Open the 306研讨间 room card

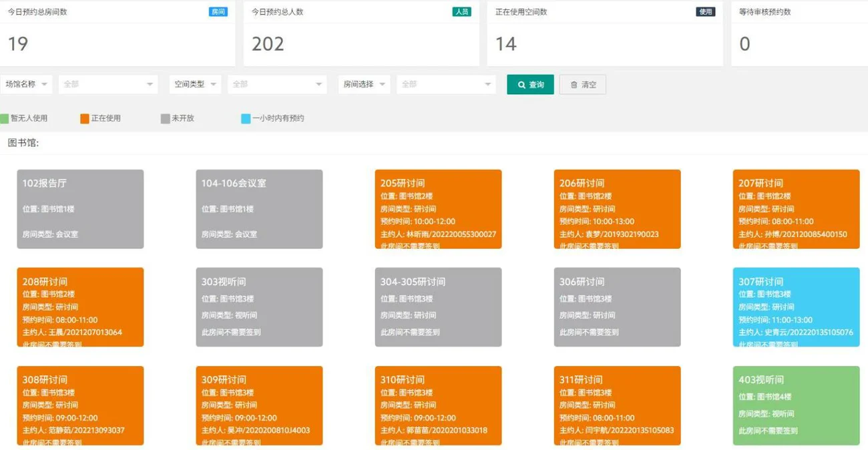click(617, 307)
